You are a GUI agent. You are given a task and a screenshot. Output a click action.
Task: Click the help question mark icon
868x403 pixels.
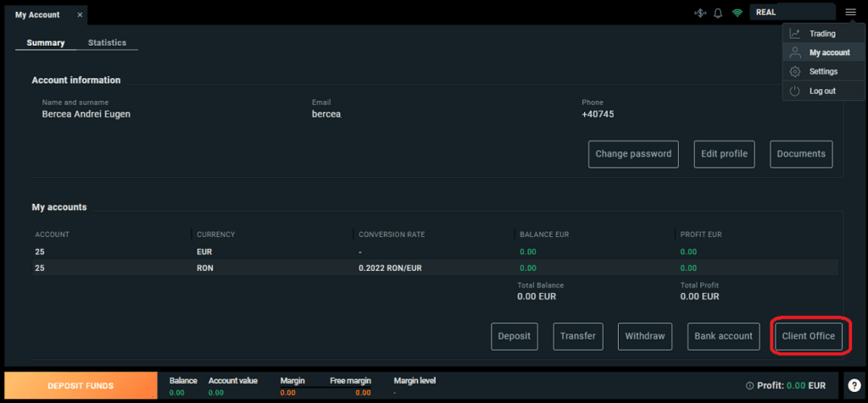click(x=854, y=385)
